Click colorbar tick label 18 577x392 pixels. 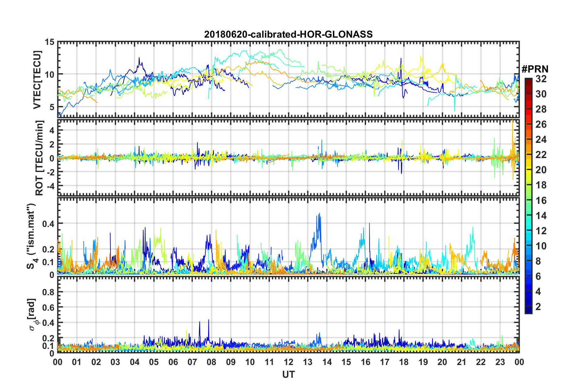(x=541, y=185)
